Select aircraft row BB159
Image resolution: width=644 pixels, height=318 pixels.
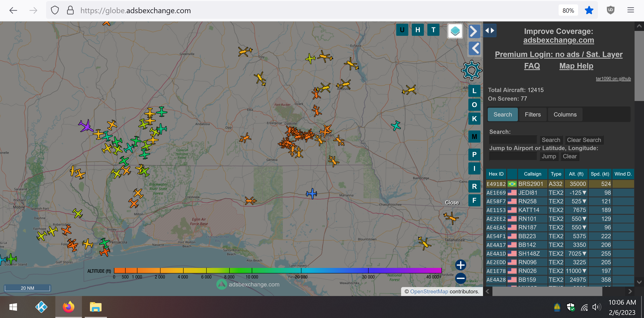tap(560, 280)
